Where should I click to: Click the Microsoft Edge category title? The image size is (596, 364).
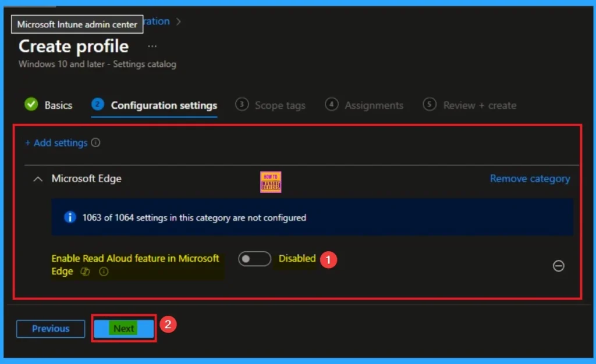tap(87, 179)
